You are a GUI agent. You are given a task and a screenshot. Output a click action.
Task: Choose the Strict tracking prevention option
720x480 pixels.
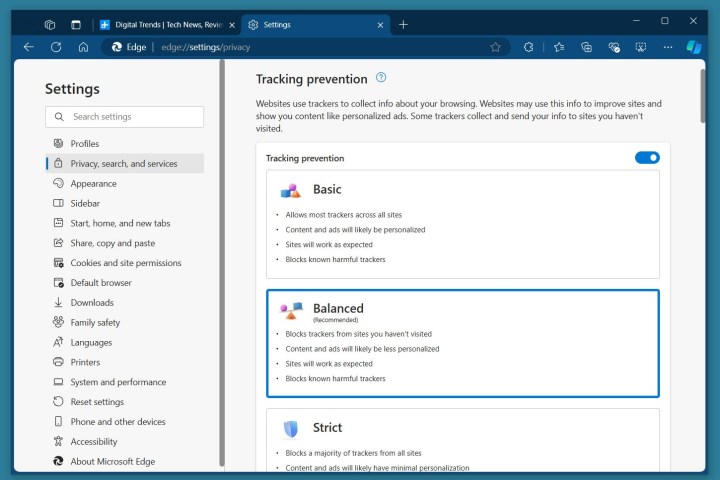pyautogui.click(x=462, y=440)
